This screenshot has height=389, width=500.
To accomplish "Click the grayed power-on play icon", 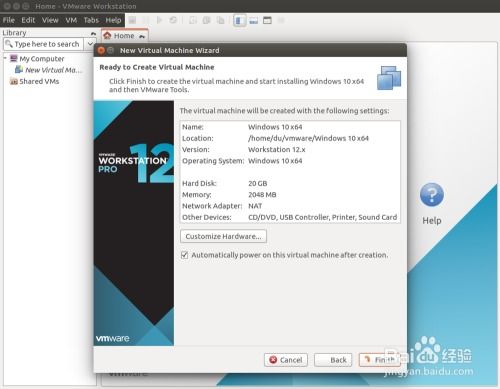I will (159, 20).
